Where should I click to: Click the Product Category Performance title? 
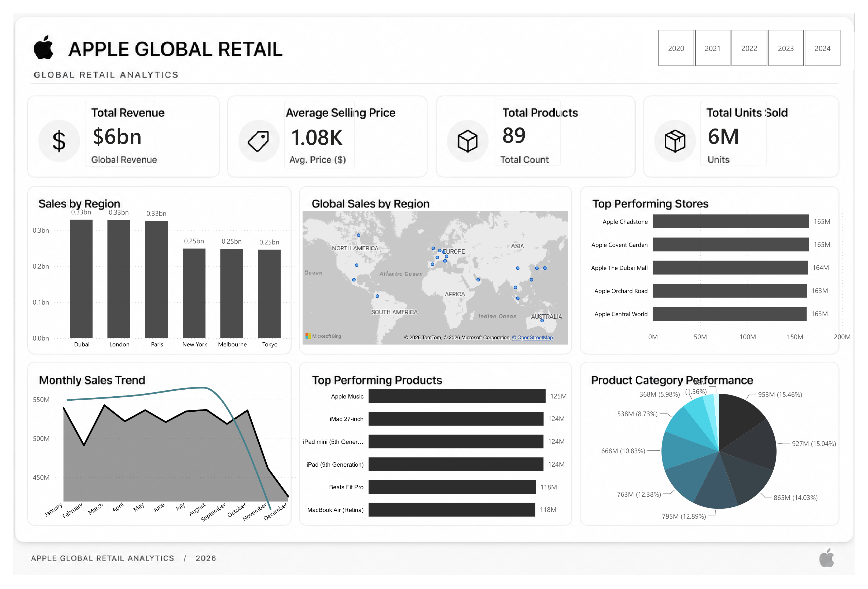(x=672, y=380)
